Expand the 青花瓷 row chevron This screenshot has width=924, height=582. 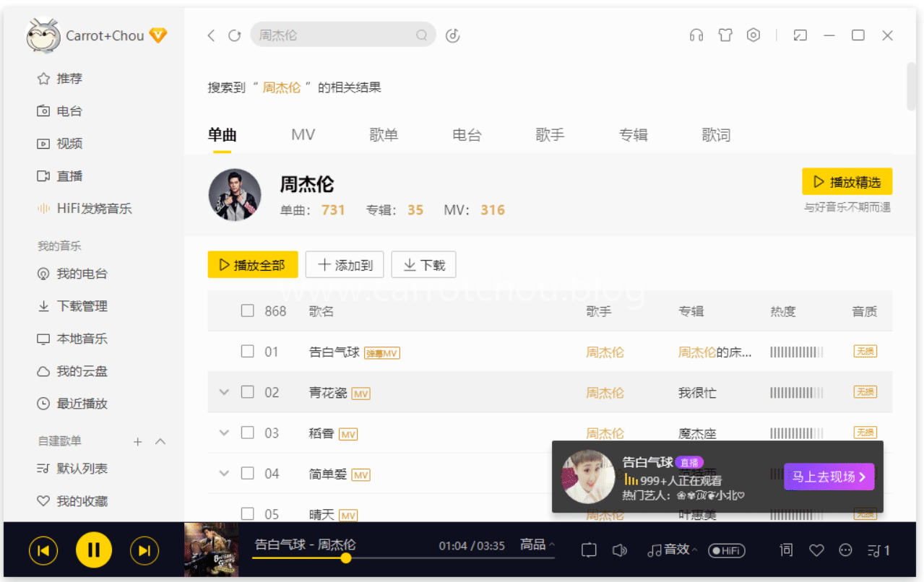(224, 392)
